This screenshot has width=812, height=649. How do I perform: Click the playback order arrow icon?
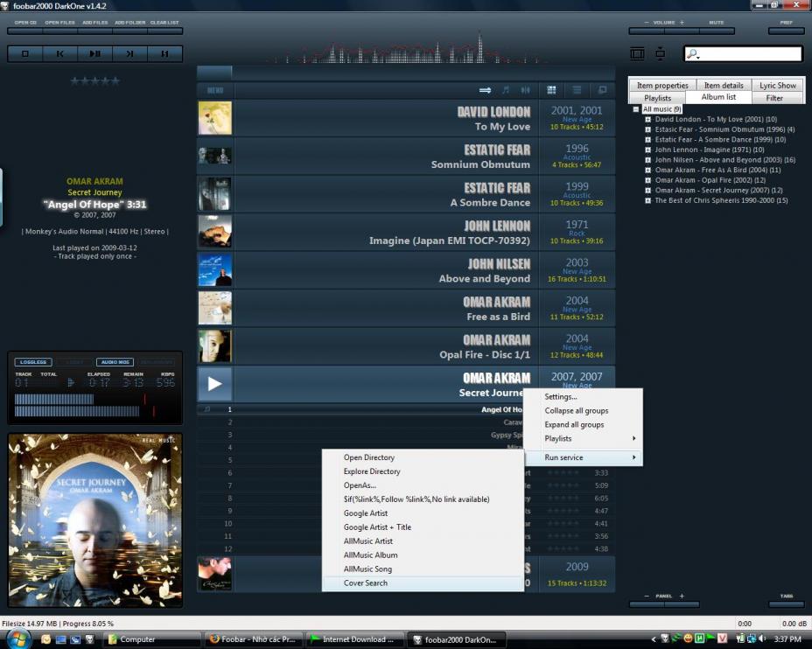point(486,90)
